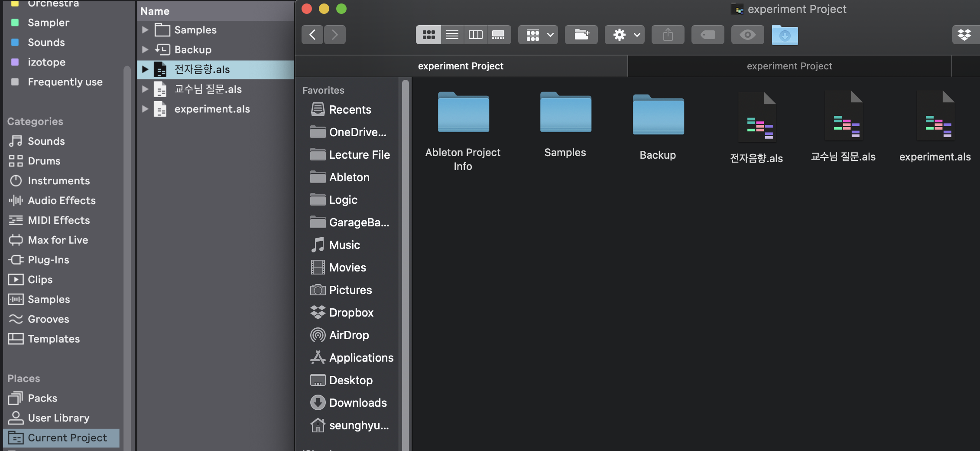Create a new folder from Finder toolbar
Viewport: 980px width, 451px height.
[581, 35]
